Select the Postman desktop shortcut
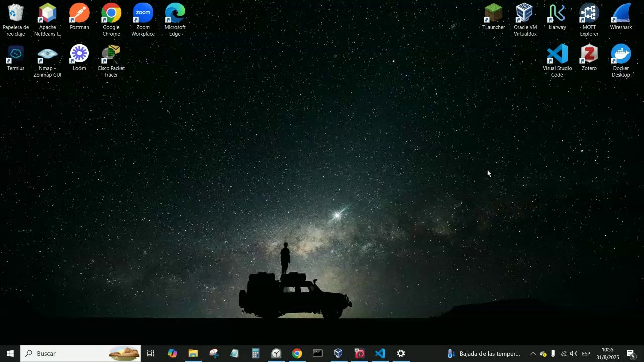This screenshot has width=644, height=362. point(79,17)
